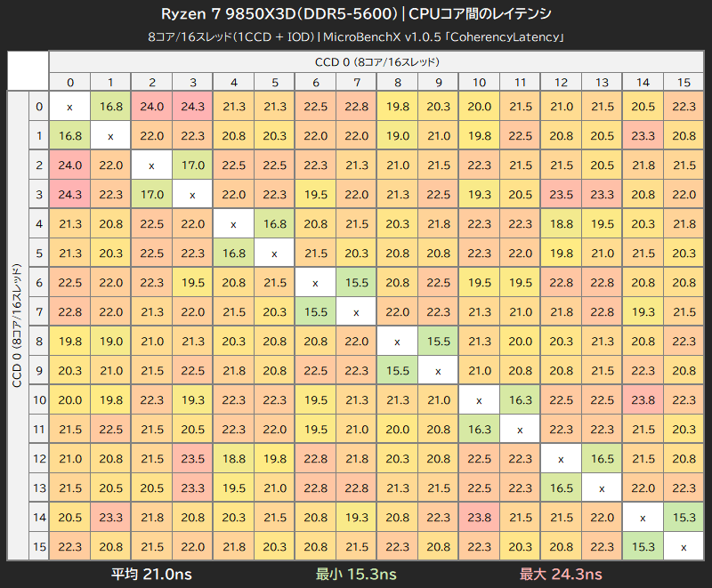Click the green 15.5 cell between cores 6 and 7
The height and width of the screenshot is (588, 712).
pyautogui.click(x=356, y=282)
